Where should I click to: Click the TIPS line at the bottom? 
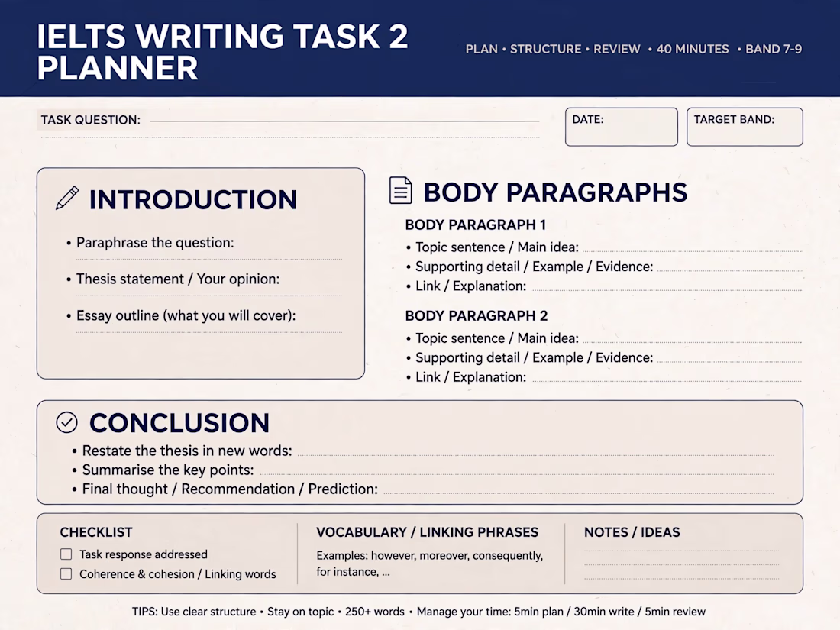coord(419,611)
